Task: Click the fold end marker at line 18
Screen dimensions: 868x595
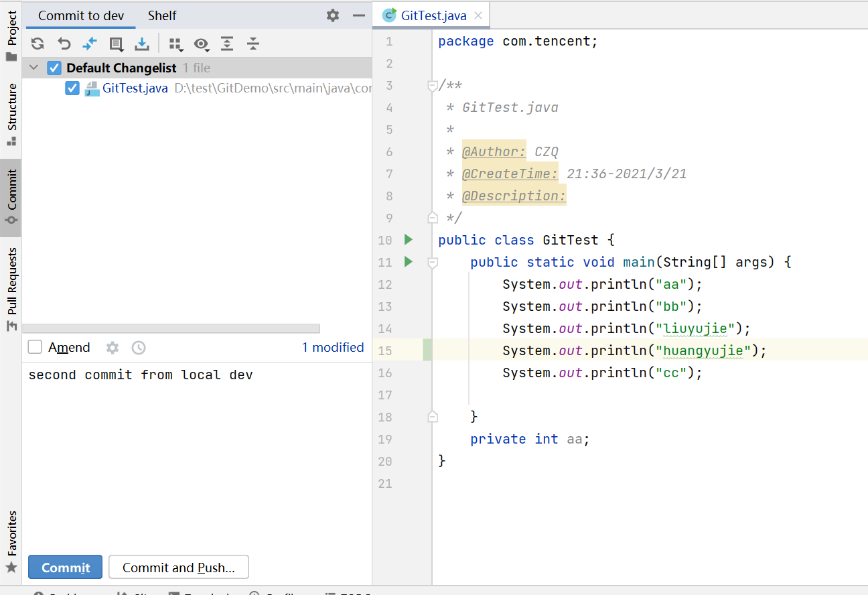Action: point(433,417)
